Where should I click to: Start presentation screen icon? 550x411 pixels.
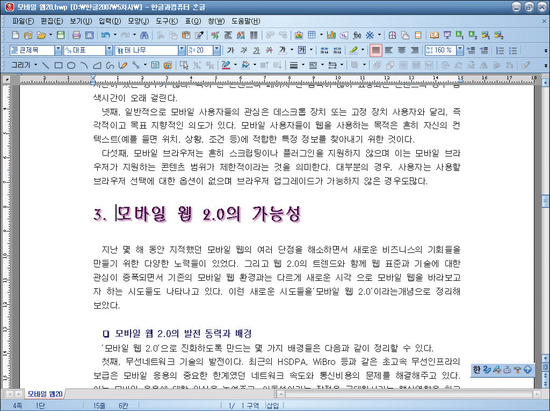(447, 35)
